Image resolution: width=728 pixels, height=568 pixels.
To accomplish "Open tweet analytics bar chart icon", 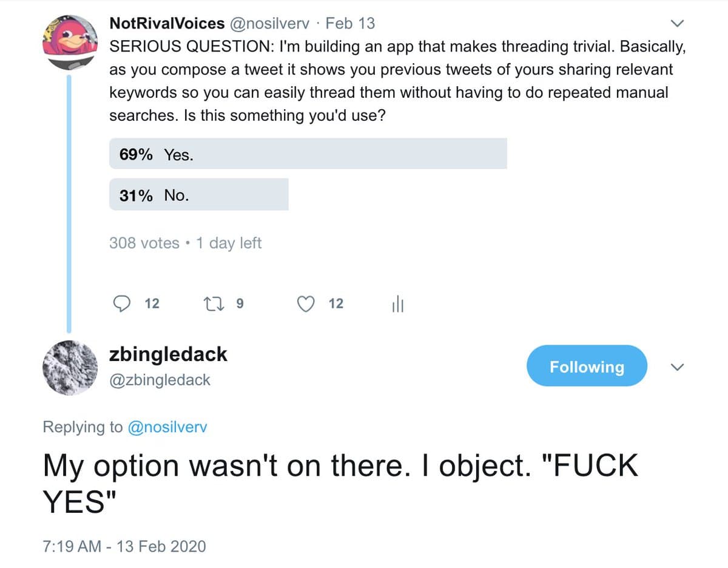I will pos(398,305).
